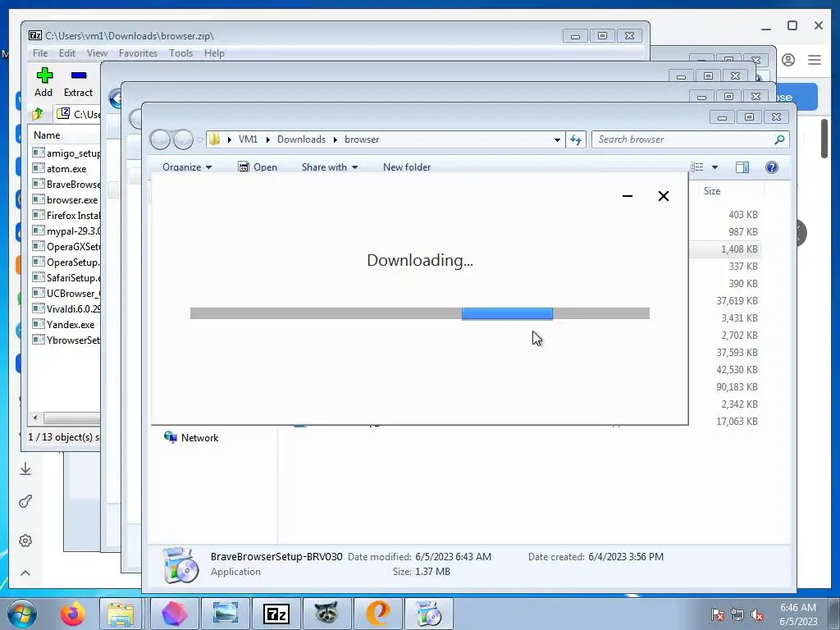Click the installer setup taskbar icon
The image size is (840, 630).
[428, 614]
